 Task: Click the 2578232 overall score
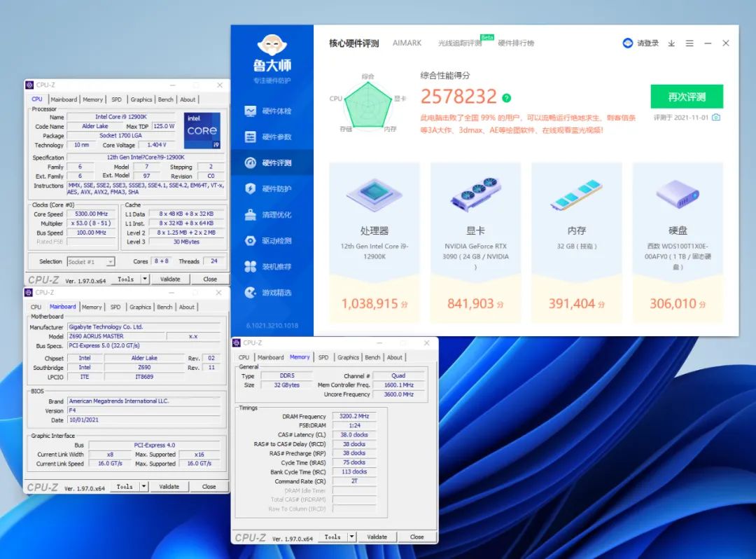pyautogui.click(x=458, y=97)
